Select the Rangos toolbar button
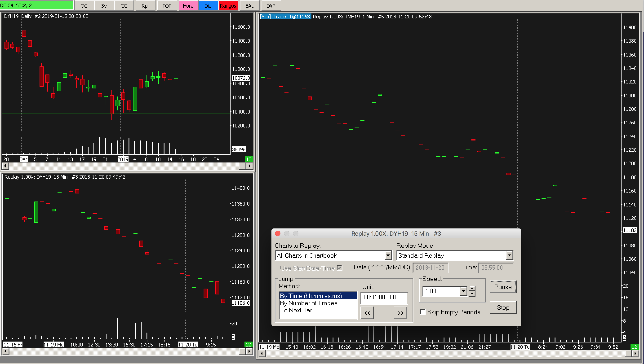 228,6
